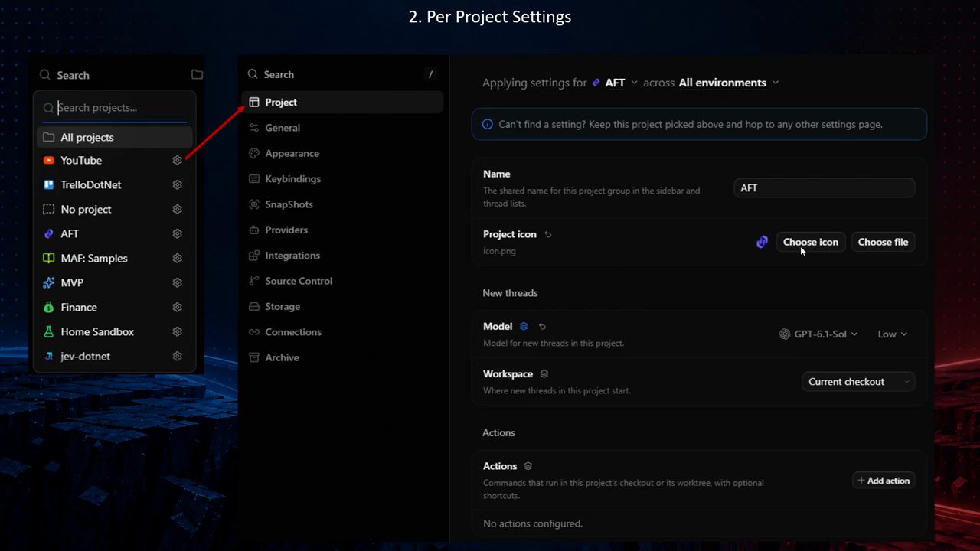Viewport: 980px width, 551px height.
Task: Click the layers icon beside Actions heading
Action: coord(528,465)
